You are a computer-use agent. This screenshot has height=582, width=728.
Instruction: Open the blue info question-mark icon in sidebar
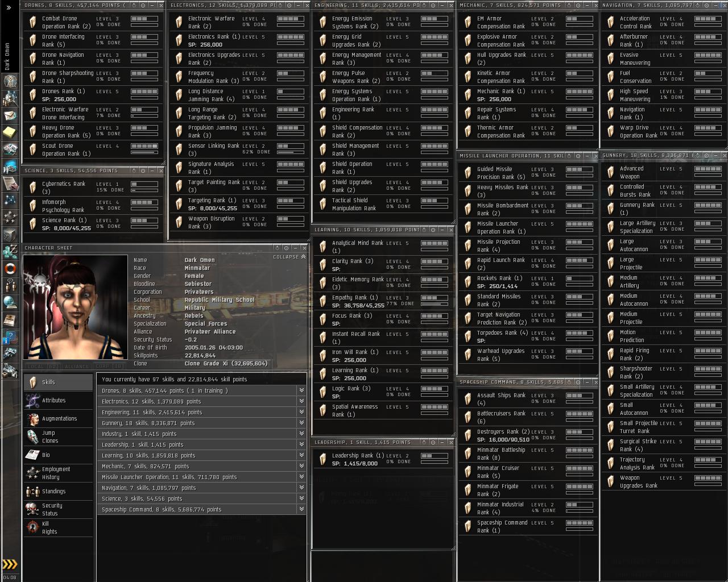(10, 338)
